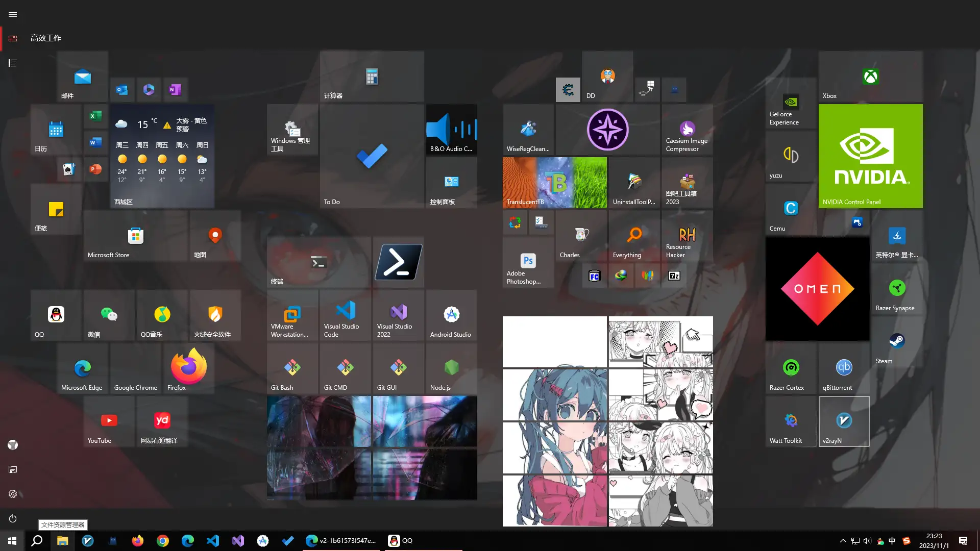Open the WeChat (微信) tile
This screenshot has width=980, height=551.
109,315
